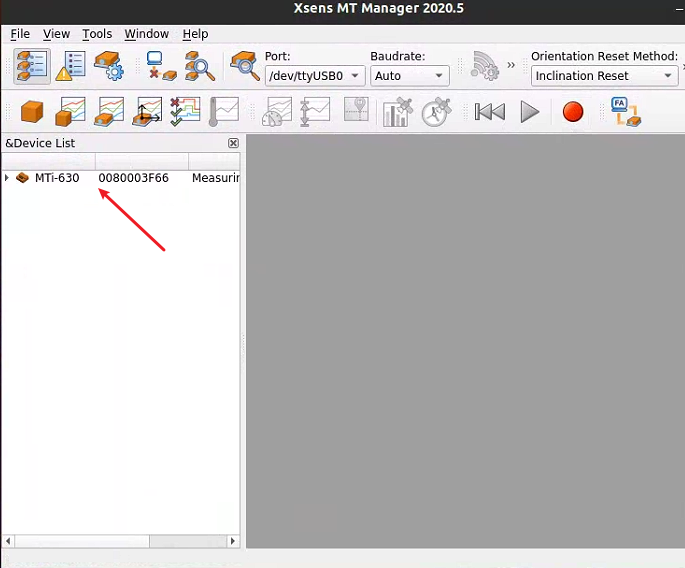Click the FA file export icon
This screenshot has height=568, width=685.
[625, 112]
